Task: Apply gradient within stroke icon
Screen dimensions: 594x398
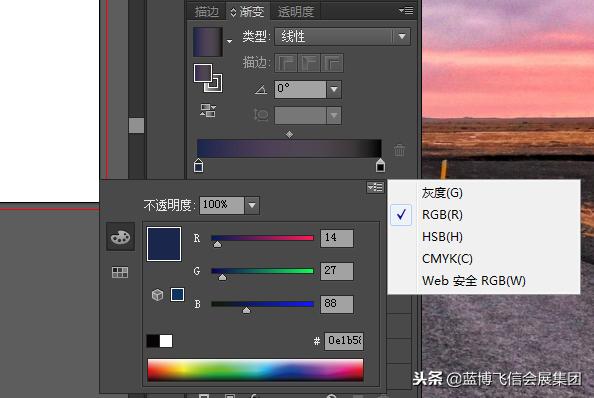Action: (286, 63)
